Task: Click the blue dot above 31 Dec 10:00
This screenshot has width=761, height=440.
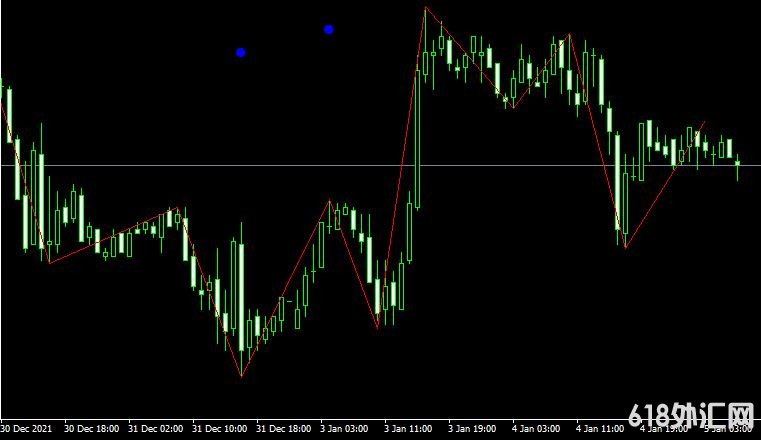Action: pos(241,52)
